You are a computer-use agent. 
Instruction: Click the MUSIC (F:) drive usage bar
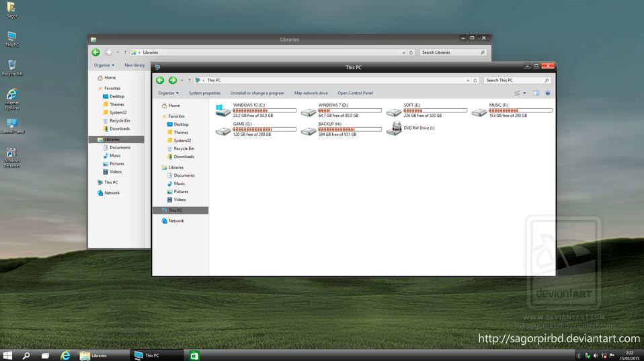(520, 110)
